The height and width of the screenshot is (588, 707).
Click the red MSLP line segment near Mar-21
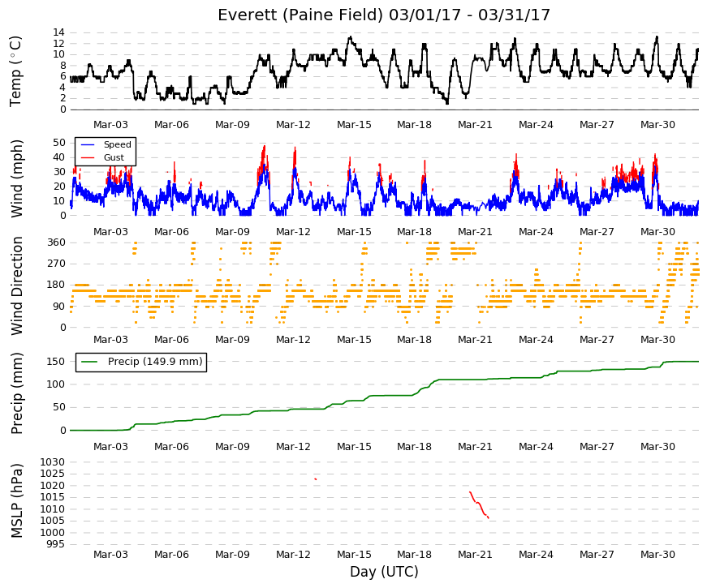point(479,504)
